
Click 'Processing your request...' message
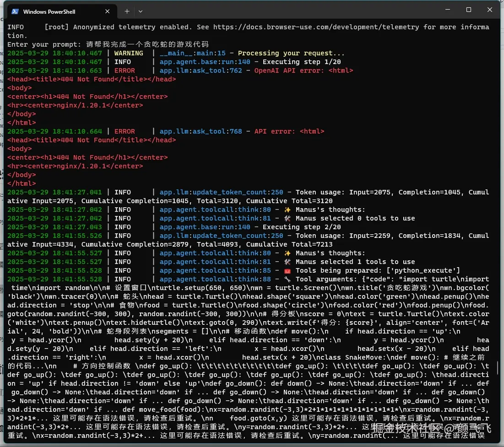[291, 53]
